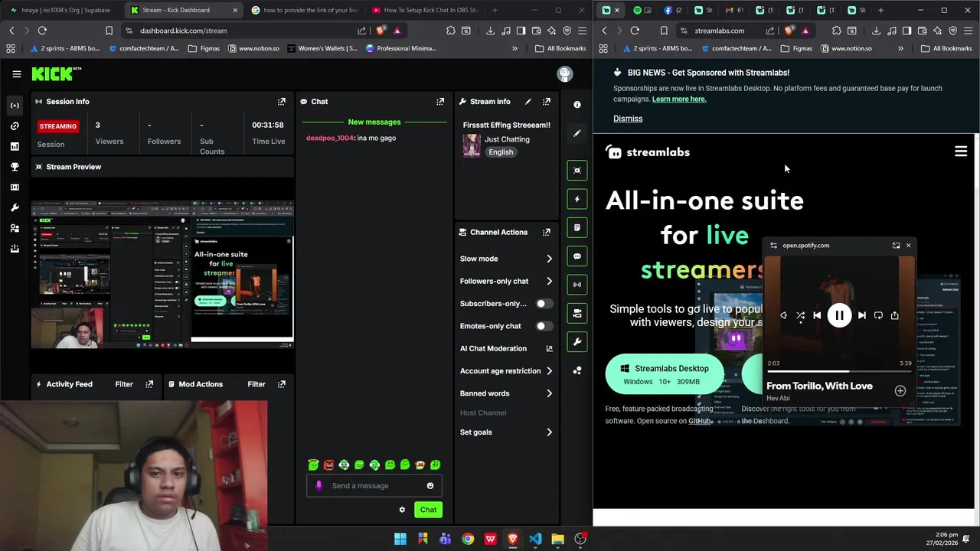The image size is (980, 551).
Task: Open the wrench settings sidebar icon
Action: click(15, 207)
